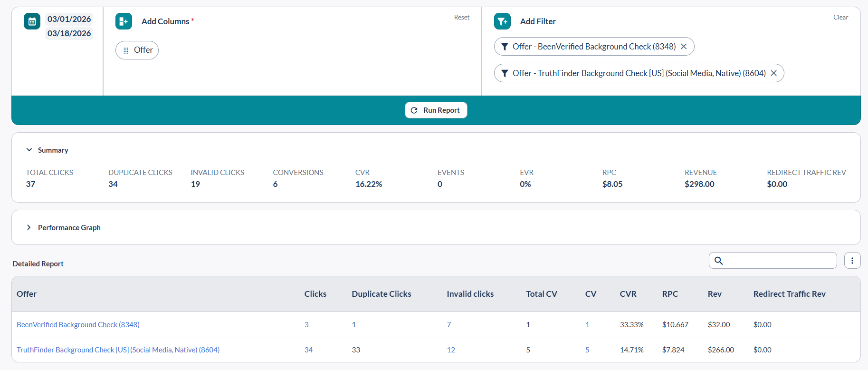Click the Add Columns icon
This screenshot has width=868, height=370.
[124, 21]
